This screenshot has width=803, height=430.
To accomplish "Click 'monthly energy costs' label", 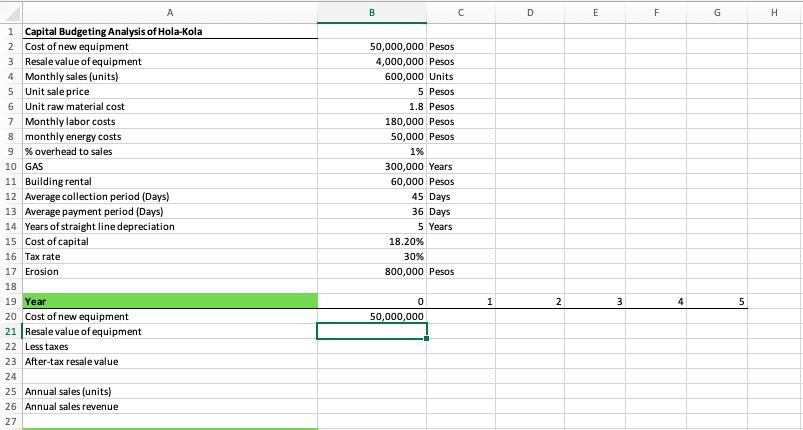I will click(170, 137).
